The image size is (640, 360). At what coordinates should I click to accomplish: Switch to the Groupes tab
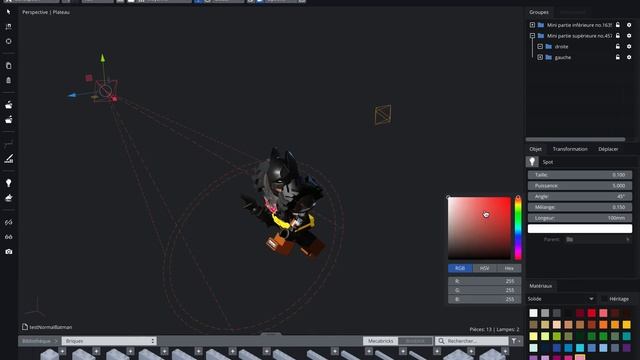click(539, 12)
